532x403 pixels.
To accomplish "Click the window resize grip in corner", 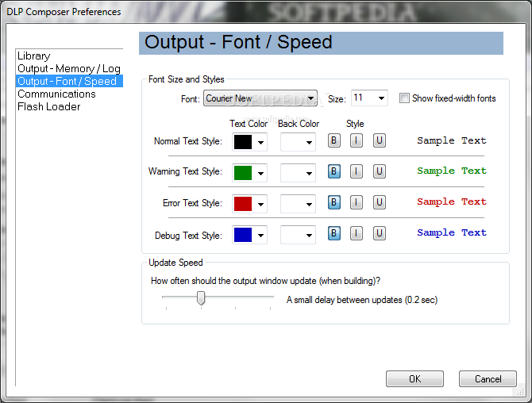I will 520,391.
